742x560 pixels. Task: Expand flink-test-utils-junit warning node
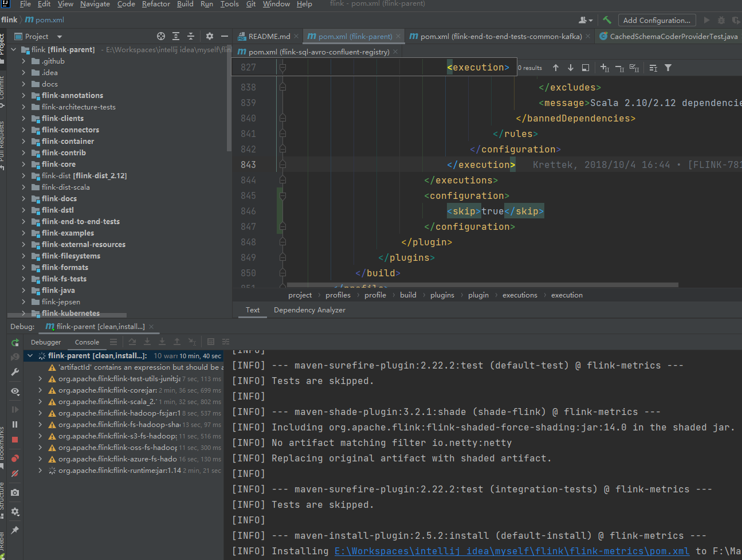[x=40, y=379]
